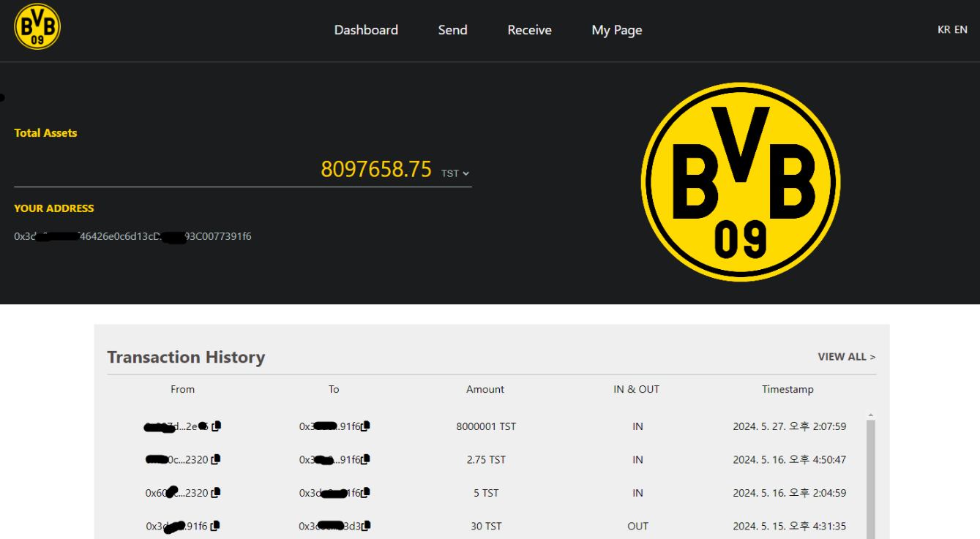Click the OUT label in the 30 TST row
Image resolution: width=980 pixels, height=539 pixels.
click(637, 526)
